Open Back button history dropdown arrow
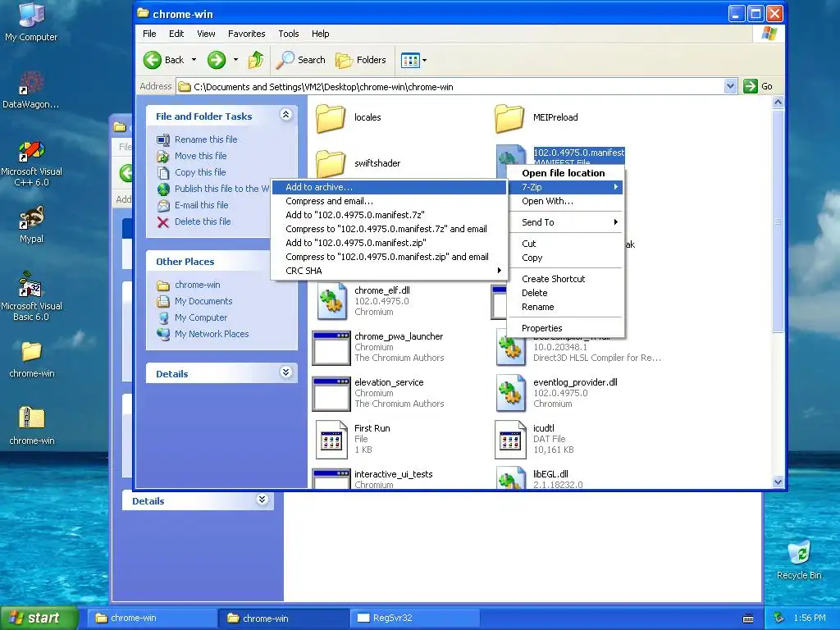The height and width of the screenshot is (630, 840). [194, 60]
